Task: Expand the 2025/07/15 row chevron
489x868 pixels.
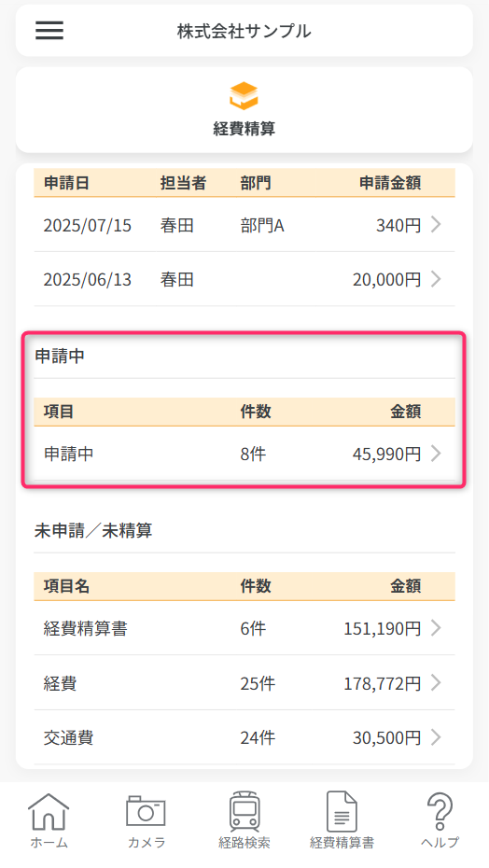Action: pos(437,224)
